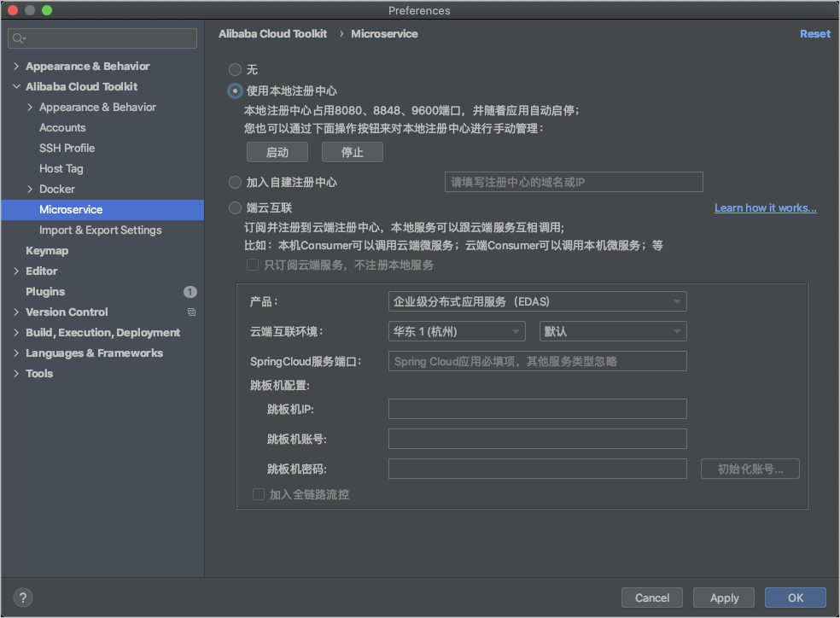Collapse the Alibaba Cloud Toolkit node
This screenshot has height=618, width=840.
[16, 86]
